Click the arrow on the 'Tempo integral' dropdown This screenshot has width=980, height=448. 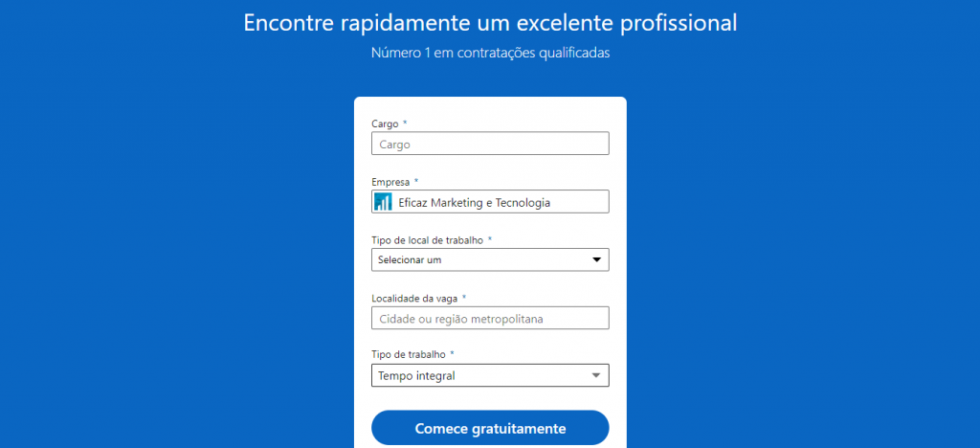click(x=596, y=375)
